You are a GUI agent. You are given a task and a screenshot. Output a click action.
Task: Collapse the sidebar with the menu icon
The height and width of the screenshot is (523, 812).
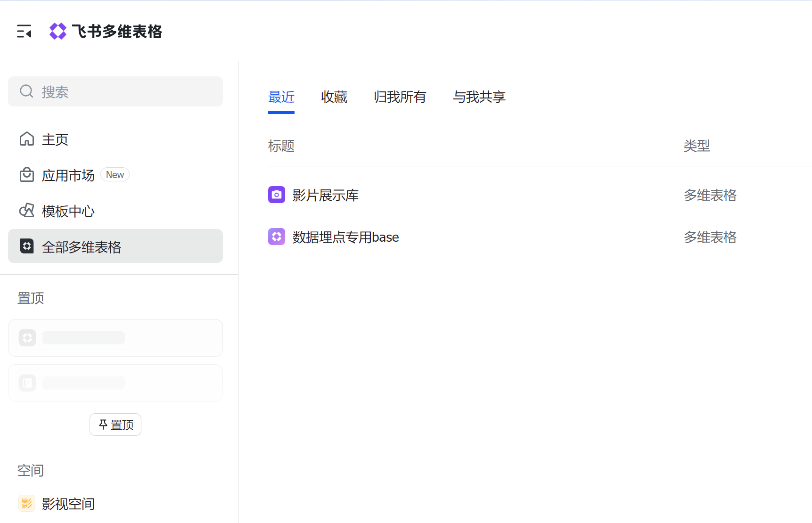(24, 31)
